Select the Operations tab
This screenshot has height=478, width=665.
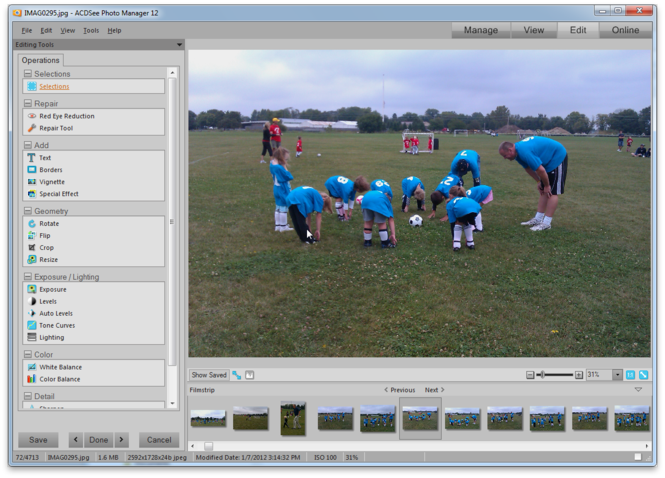(x=41, y=60)
